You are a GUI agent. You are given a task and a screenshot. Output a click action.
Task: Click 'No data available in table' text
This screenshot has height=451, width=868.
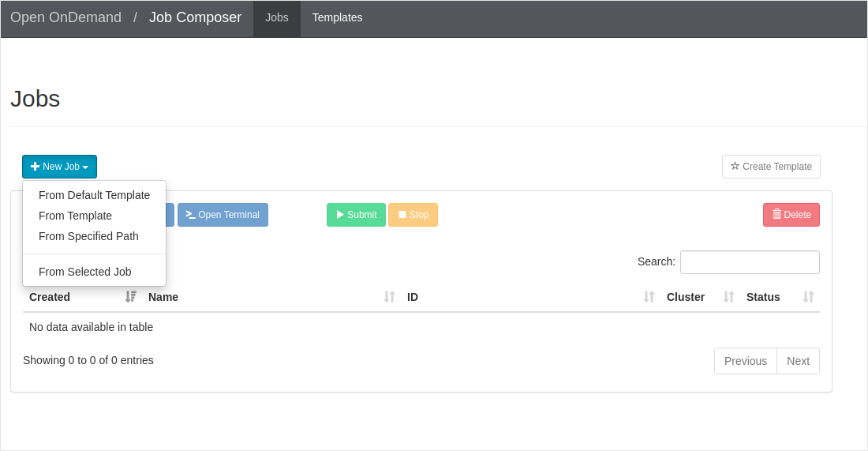(92, 328)
